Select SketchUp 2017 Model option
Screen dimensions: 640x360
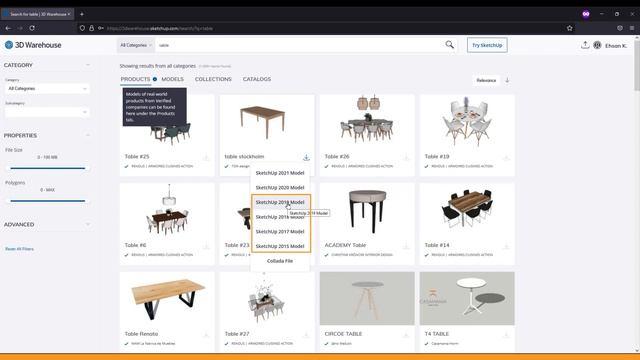click(x=280, y=231)
